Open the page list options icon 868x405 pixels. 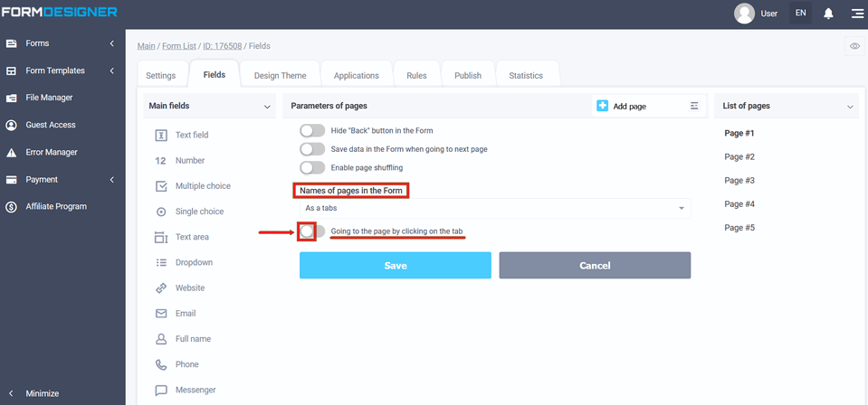[694, 106]
